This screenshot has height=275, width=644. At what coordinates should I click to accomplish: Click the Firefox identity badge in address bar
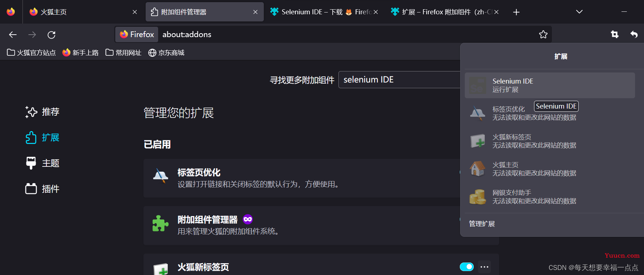(x=137, y=34)
